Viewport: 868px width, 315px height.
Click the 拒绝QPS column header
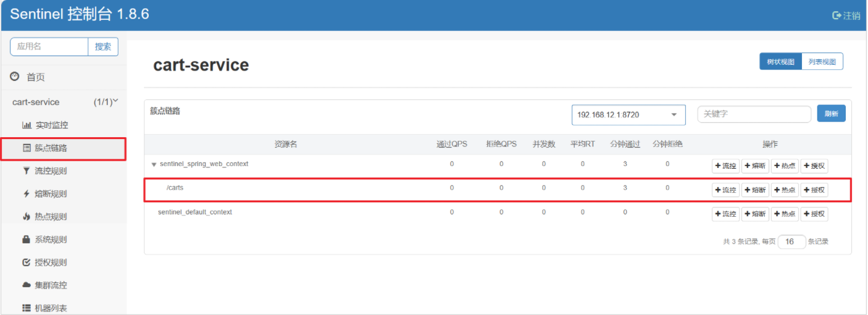tap(501, 144)
